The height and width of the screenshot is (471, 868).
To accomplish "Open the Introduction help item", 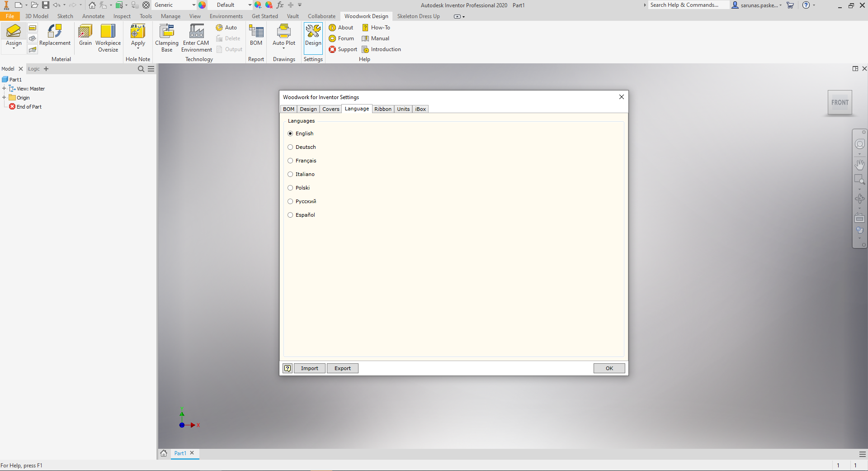I will [x=382, y=49].
